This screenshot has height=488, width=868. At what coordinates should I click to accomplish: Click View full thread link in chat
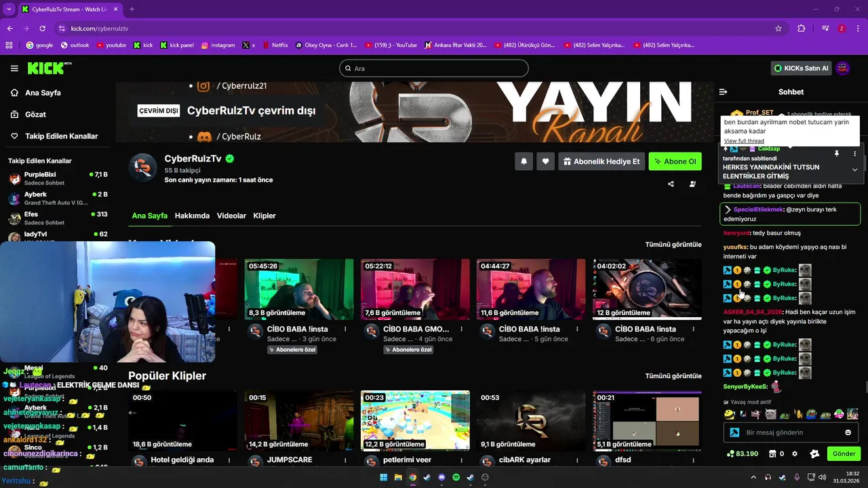coord(744,141)
